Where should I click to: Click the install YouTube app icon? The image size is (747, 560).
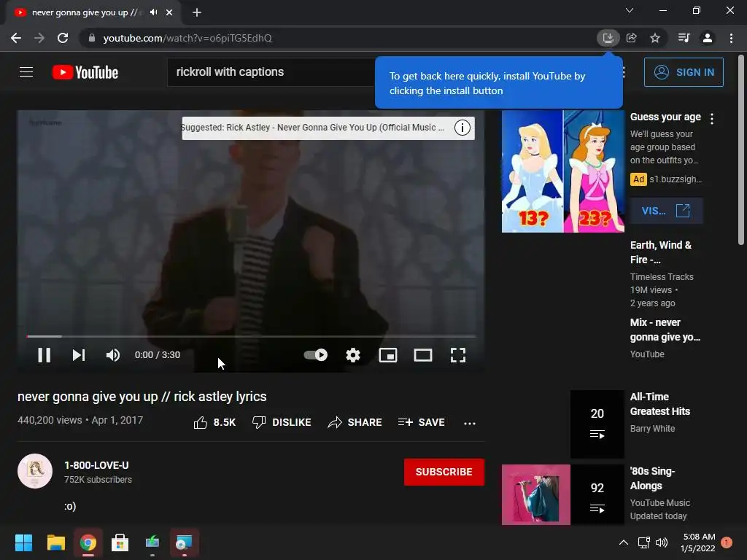click(x=608, y=38)
